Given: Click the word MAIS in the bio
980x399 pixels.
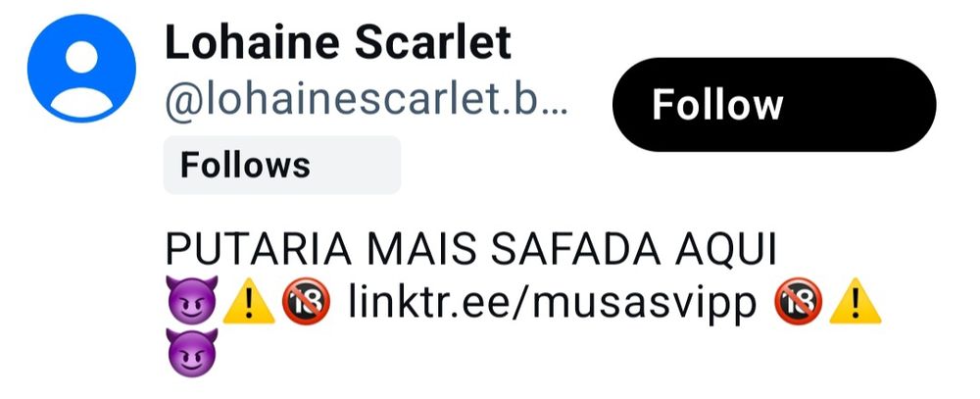Looking at the screenshot, I should 421,250.
